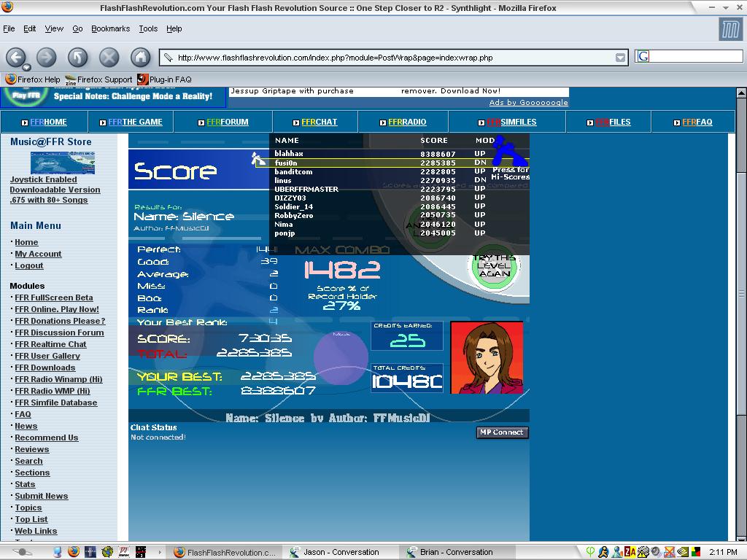Click the Firefox icon in taskbar quick launch
Viewport: 747px width, 560px height.
click(x=74, y=551)
